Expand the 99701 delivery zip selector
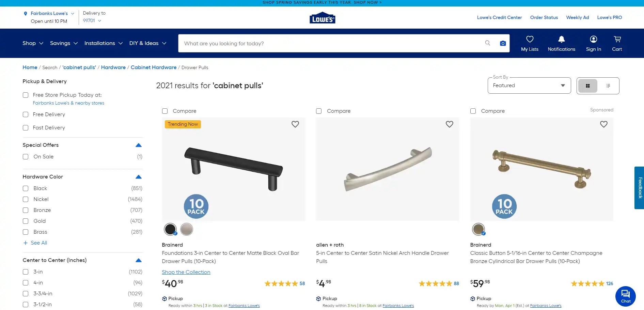This screenshot has height=310, width=644. pyautogui.click(x=92, y=20)
